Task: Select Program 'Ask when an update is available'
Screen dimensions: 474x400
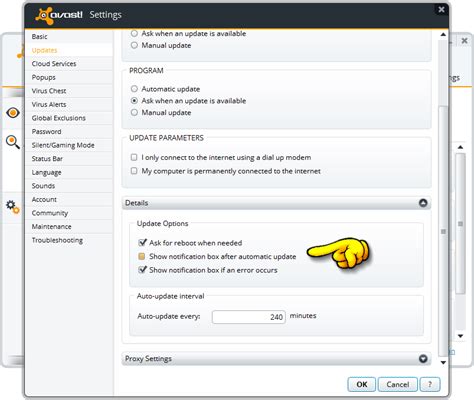Action: pyautogui.click(x=134, y=100)
